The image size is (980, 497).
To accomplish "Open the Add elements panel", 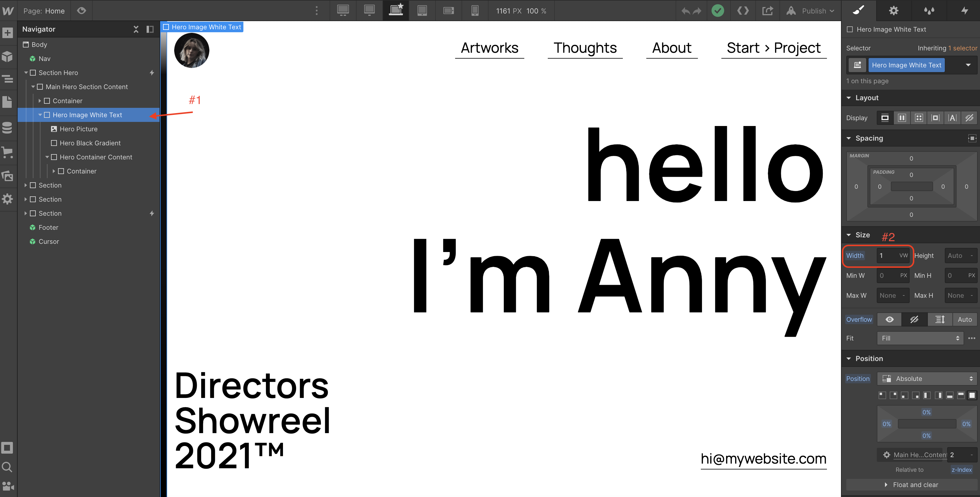I will (8, 33).
